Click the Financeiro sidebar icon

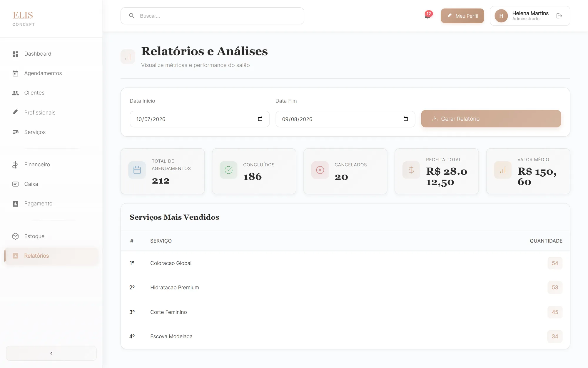16,165
